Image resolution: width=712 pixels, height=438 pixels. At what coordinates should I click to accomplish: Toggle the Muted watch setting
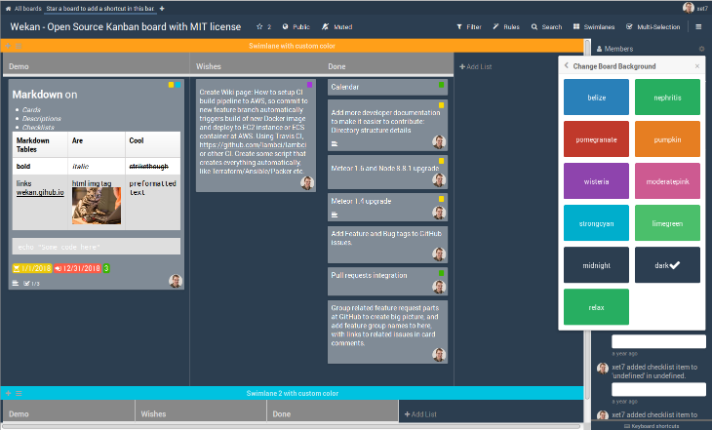[x=337, y=27]
